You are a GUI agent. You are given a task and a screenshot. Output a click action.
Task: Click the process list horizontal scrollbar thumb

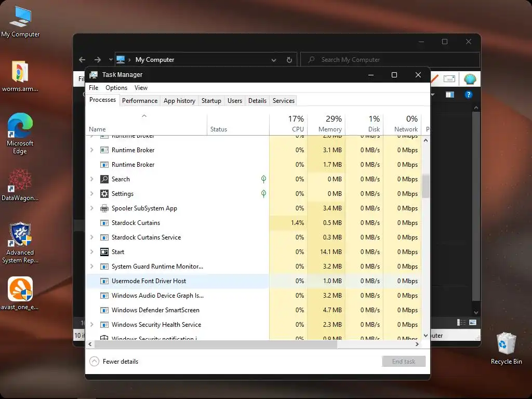216,344
